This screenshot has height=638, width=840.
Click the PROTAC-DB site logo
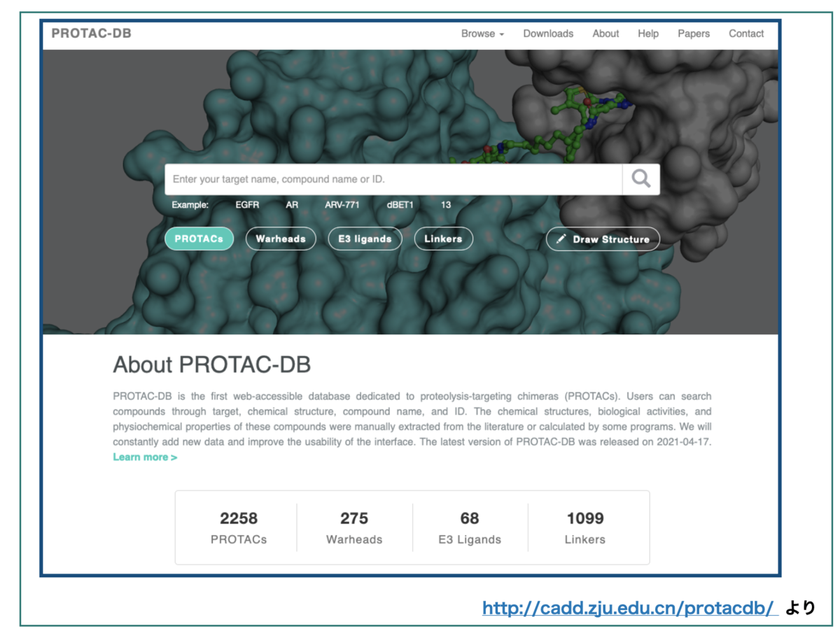pyautogui.click(x=91, y=34)
